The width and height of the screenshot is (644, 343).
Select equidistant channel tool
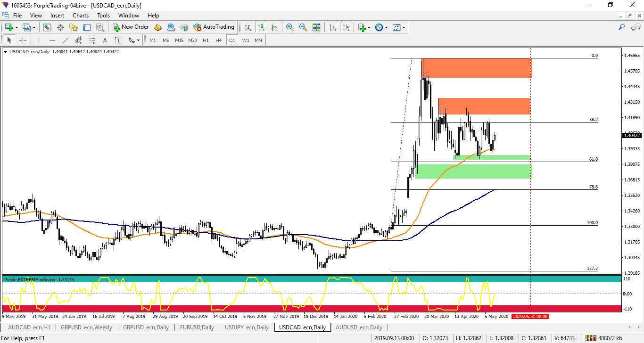point(78,40)
